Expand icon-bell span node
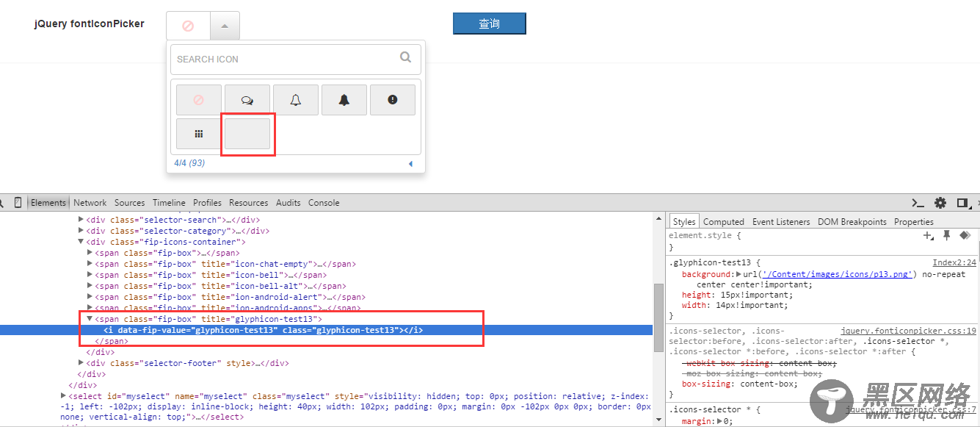 [90, 275]
